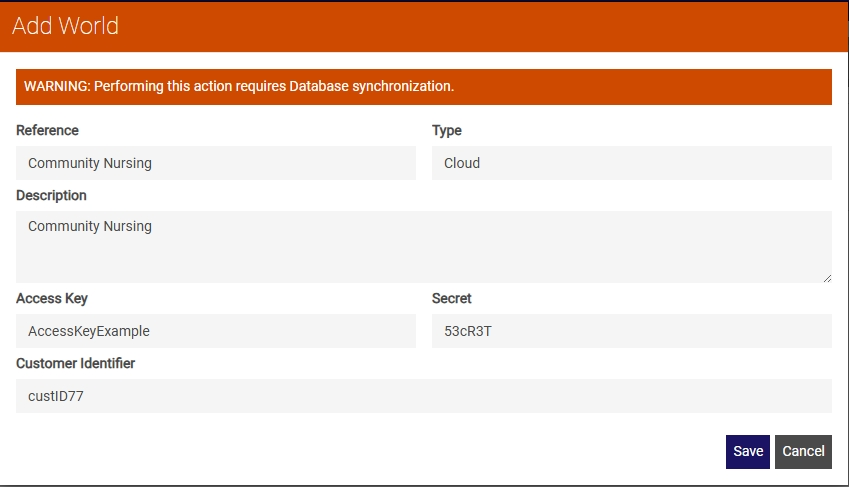Click the Description label text

(51, 196)
